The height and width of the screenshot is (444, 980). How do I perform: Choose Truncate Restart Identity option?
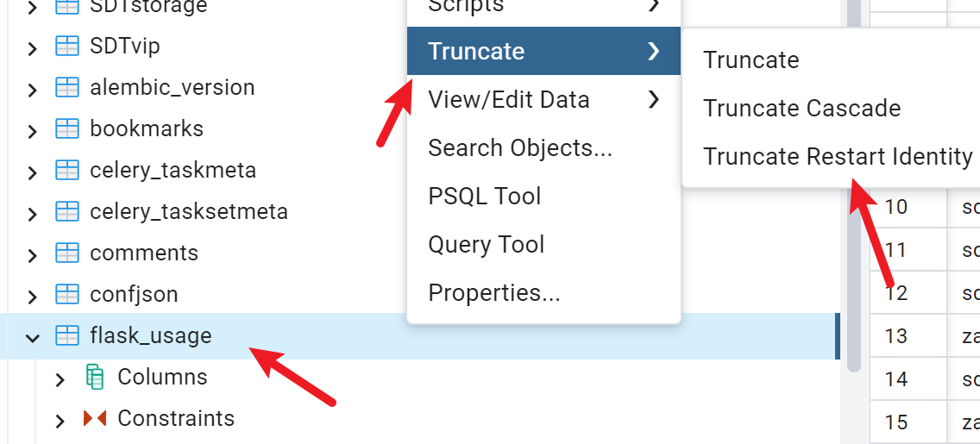coord(837,157)
